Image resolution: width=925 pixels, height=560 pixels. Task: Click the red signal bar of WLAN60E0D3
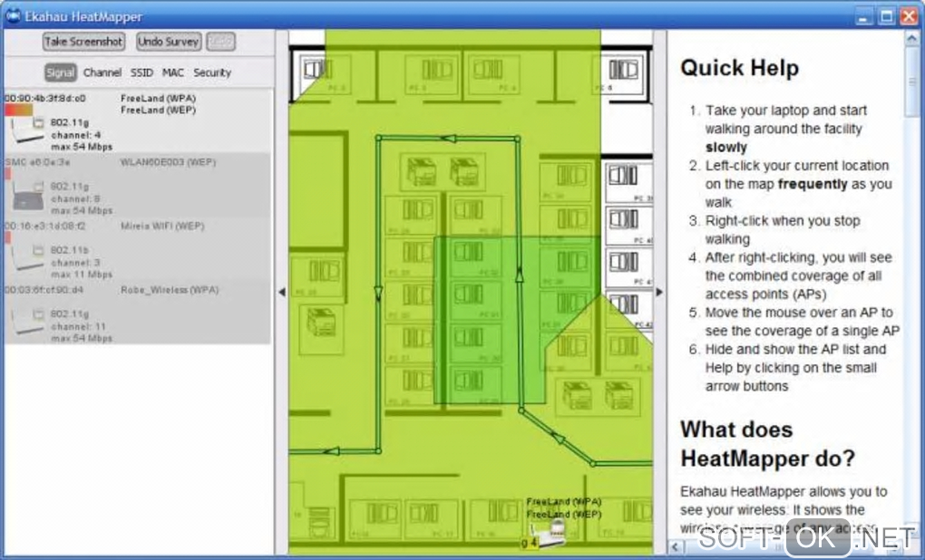[7, 173]
